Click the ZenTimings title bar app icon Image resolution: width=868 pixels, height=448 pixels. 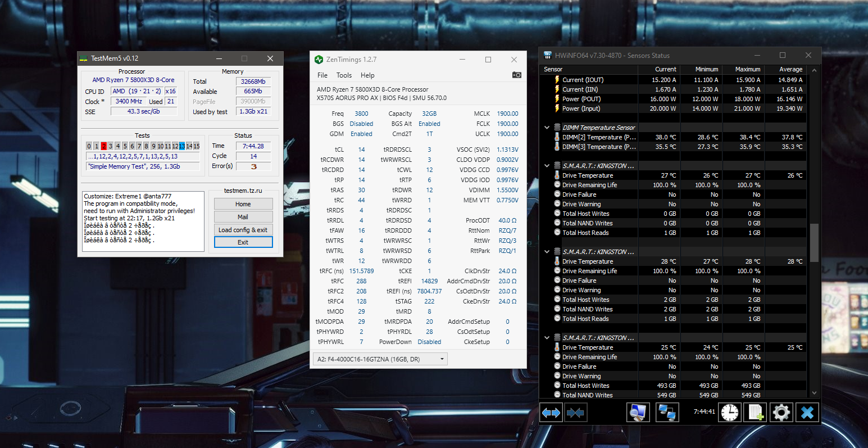pyautogui.click(x=319, y=60)
